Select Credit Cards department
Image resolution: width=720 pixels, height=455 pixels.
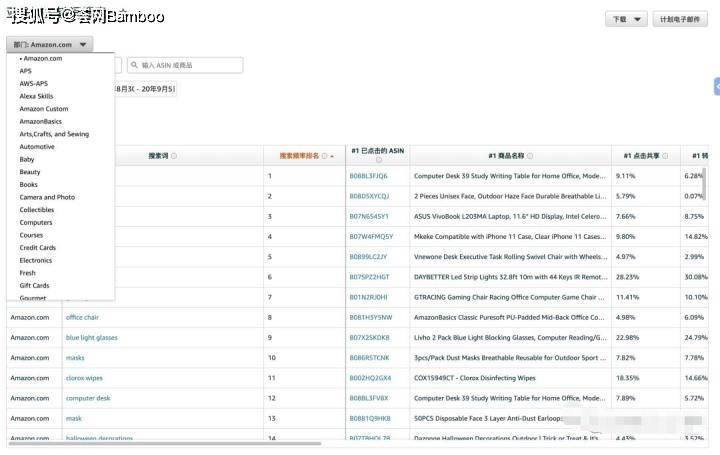pyautogui.click(x=38, y=247)
